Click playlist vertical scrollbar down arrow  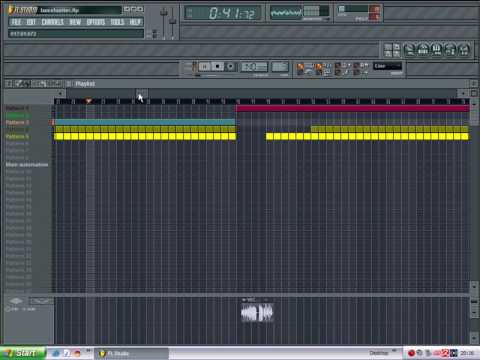pos(474,286)
